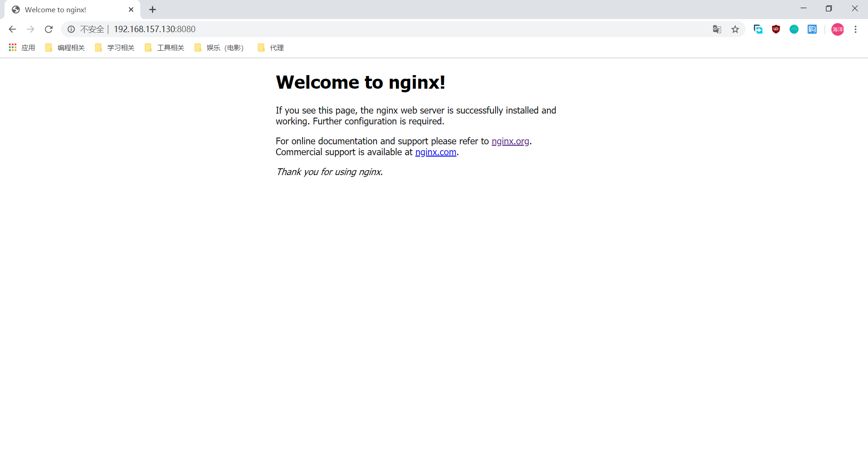Follow the nginx.org link
The image size is (868, 466).
tap(510, 141)
